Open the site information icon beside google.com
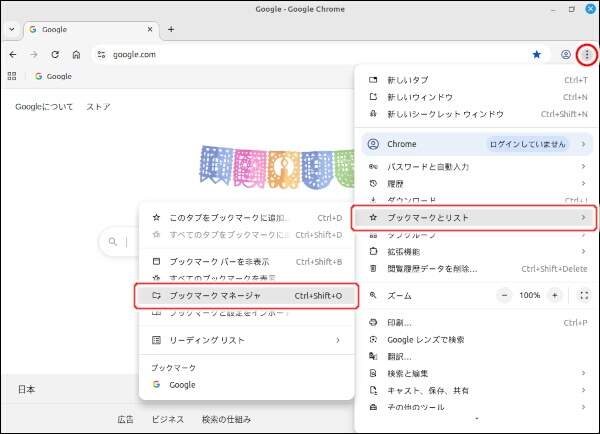The width and height of the screenshot is (600, 434). 101,55
